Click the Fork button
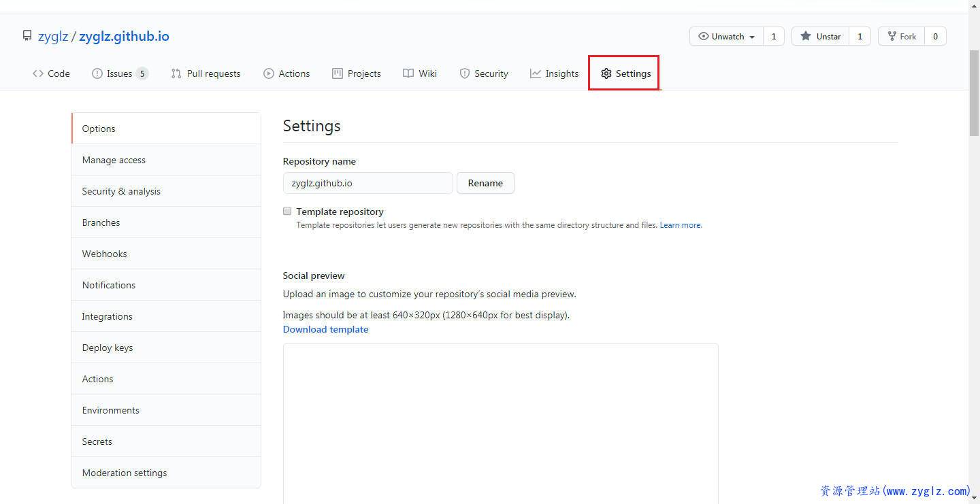 tap(902, 36)
